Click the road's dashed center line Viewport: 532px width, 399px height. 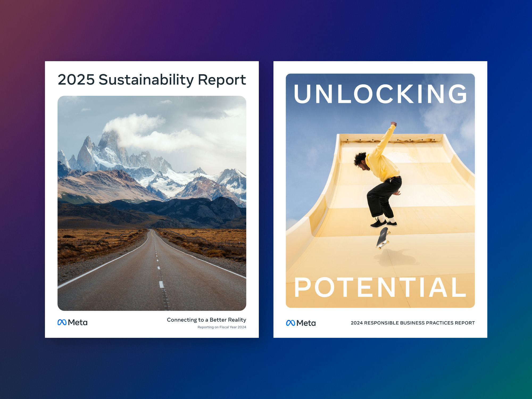(x=161, y=284)
